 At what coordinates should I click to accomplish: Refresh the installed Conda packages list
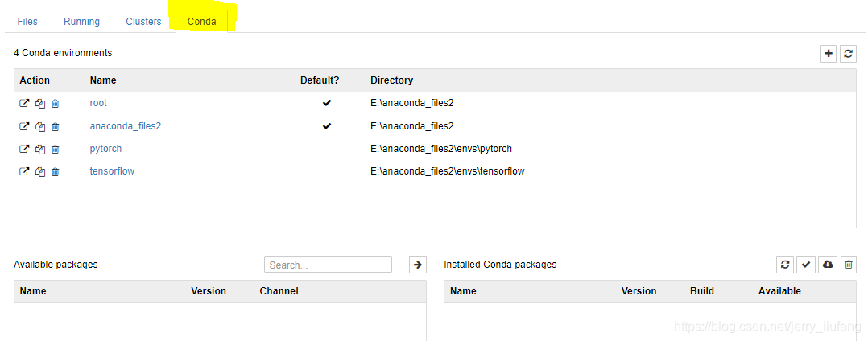click(x=785, y=265)
